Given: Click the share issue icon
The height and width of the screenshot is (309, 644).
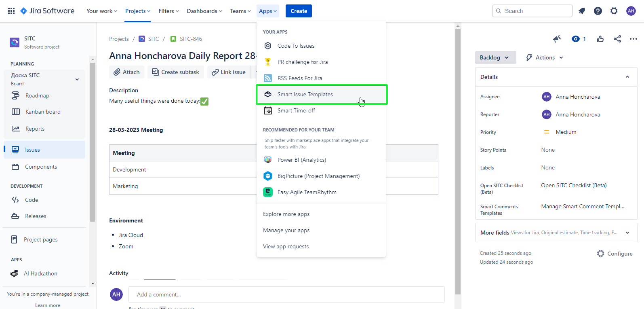Looking at the screenshot, I should (617, 39).
